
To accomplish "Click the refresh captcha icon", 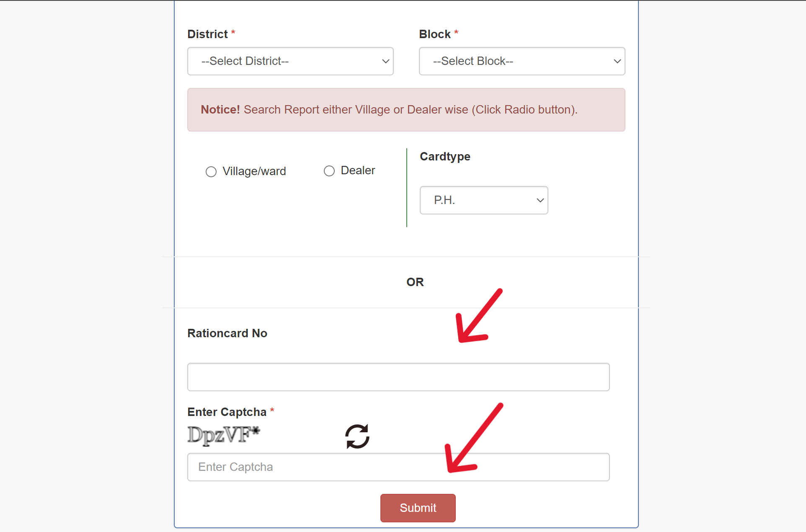I will click(x=357, y=436).
